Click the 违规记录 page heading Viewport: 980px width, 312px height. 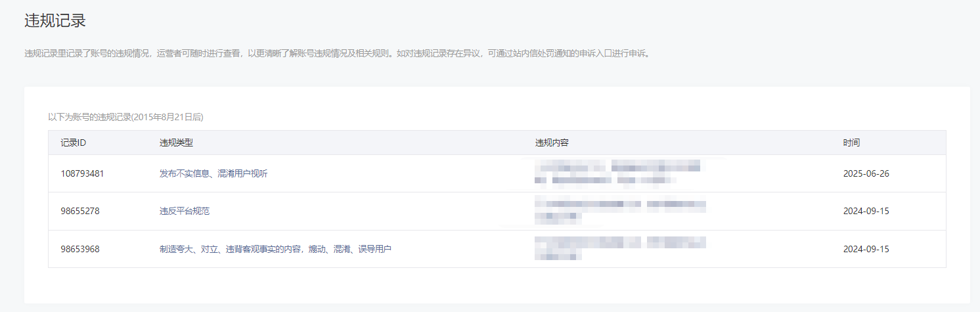tap(55, 20)
